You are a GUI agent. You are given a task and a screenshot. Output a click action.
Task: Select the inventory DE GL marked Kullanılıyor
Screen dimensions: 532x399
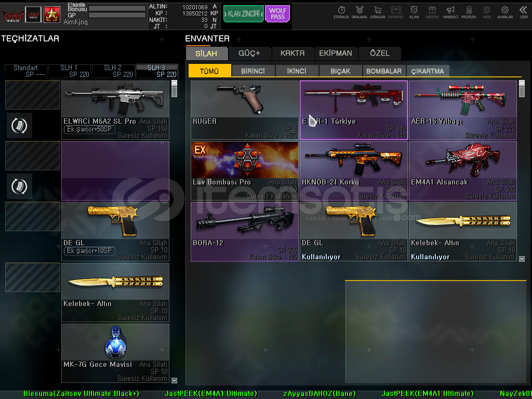click(353, 232)
